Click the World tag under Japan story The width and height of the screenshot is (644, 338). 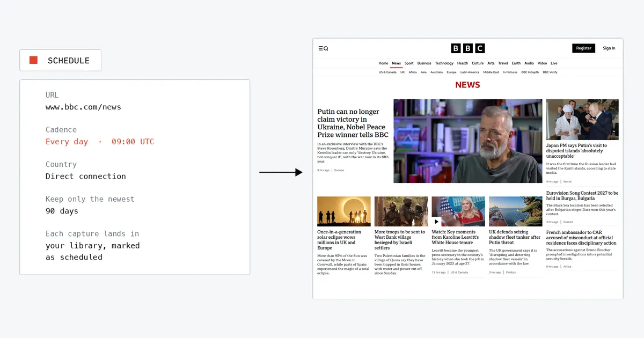pos(567,181)
